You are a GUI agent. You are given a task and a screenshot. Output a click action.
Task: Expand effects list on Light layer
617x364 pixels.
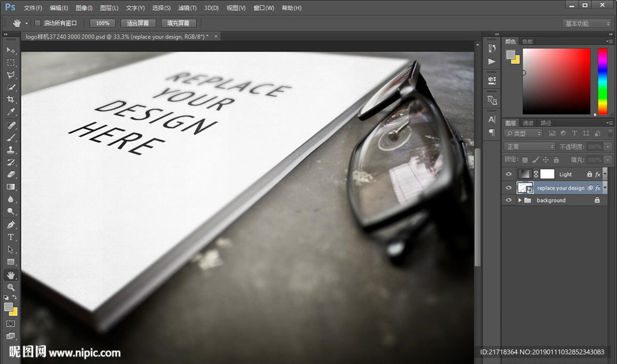pos(605,174)
